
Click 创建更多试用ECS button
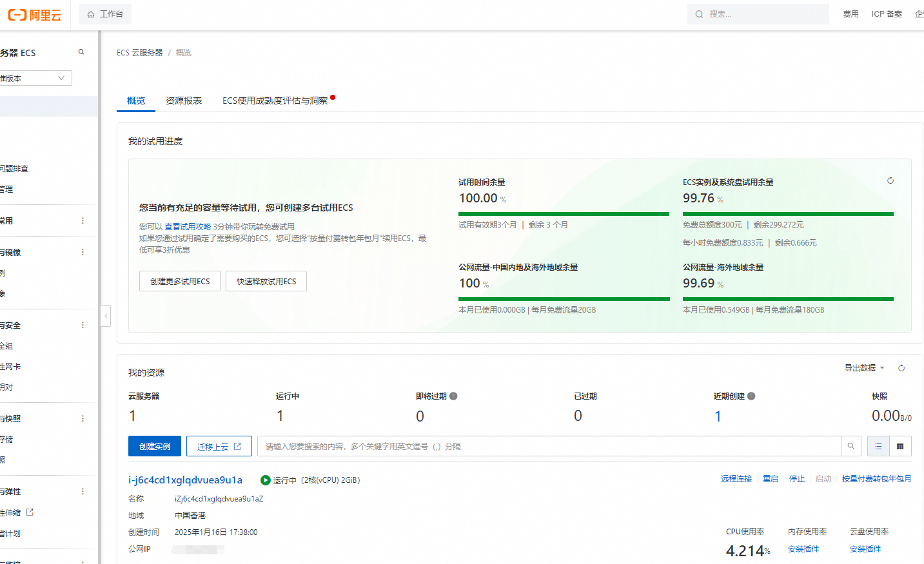click(x=180, y=281)
